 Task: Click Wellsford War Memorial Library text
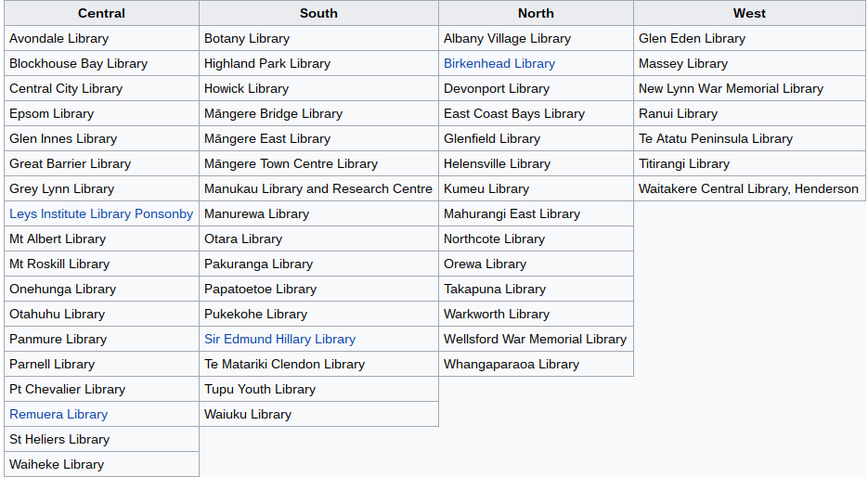point(535,340)
